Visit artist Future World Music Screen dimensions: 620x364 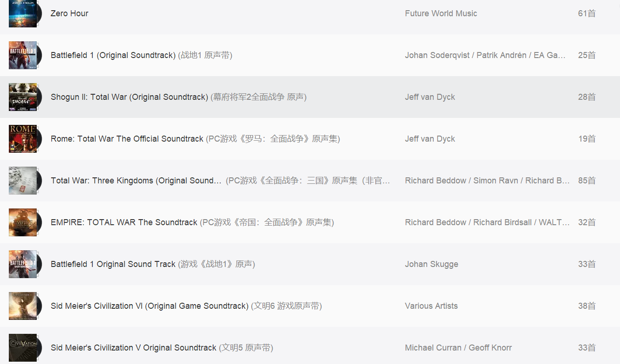tap(441, 13)
